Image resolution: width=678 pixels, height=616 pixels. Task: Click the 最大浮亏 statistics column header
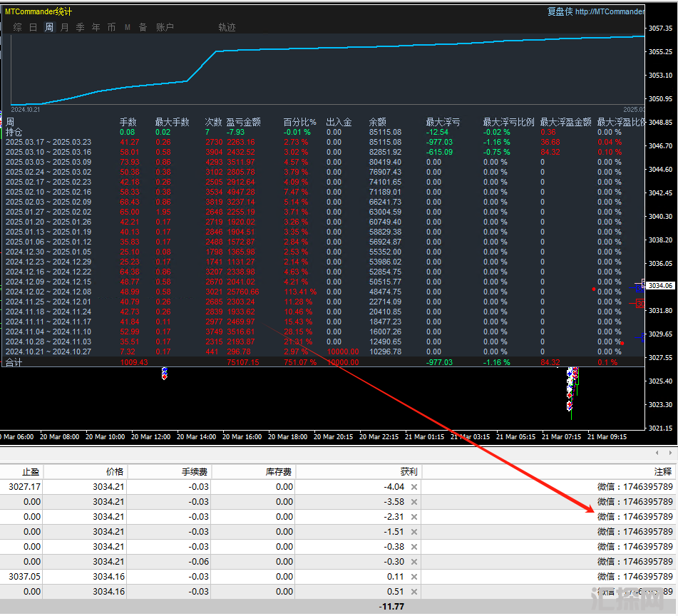coord(443,122)
